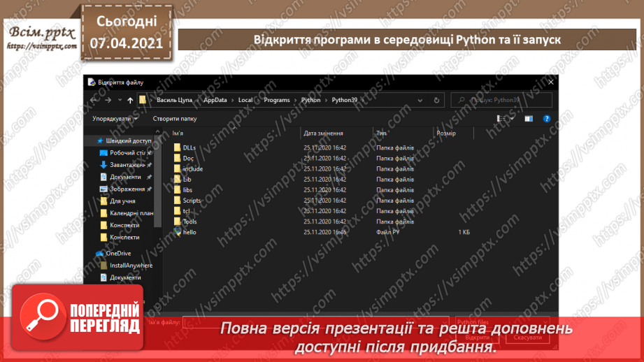Select the DLLs folder
The height and width of the screenshot is (362, 644).
(185, 147)
